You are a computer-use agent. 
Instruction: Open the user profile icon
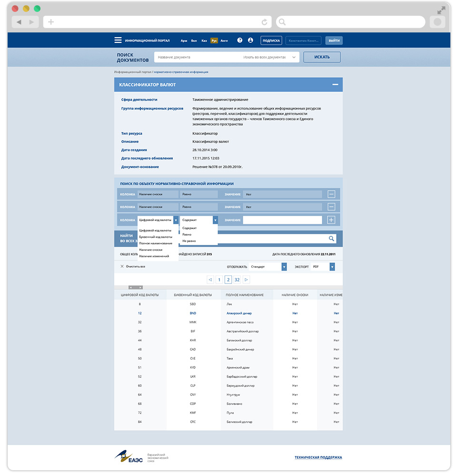pos(250,40)
